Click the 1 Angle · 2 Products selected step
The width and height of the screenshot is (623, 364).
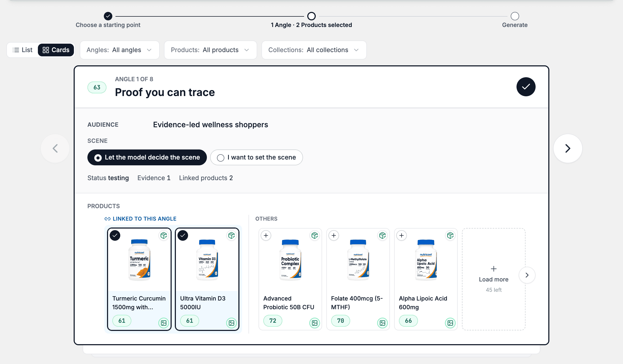click(311, 20)
